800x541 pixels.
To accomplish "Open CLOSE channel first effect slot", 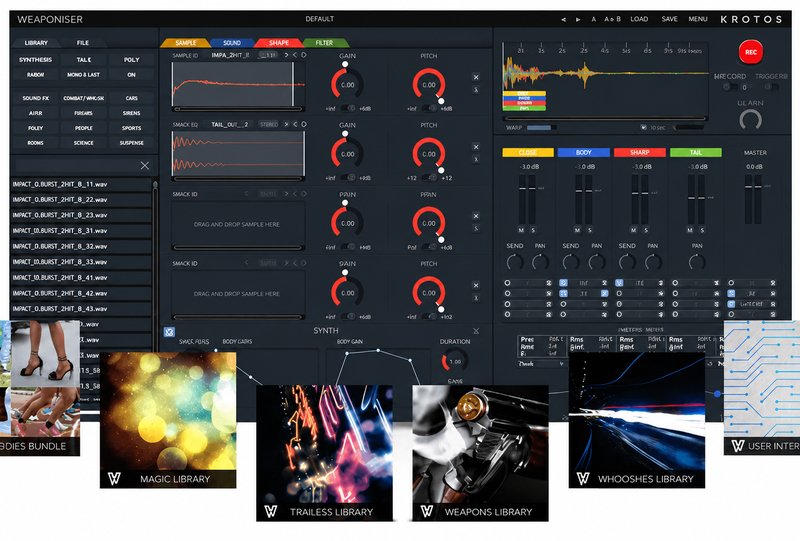I will coord(528,283).
